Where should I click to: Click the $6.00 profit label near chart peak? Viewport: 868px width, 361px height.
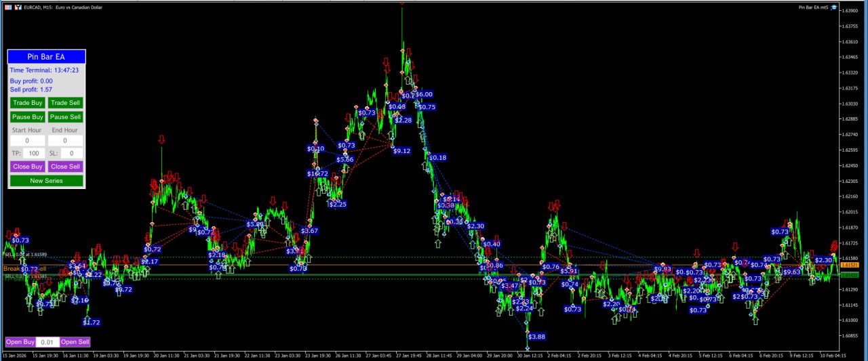[424, 95]
